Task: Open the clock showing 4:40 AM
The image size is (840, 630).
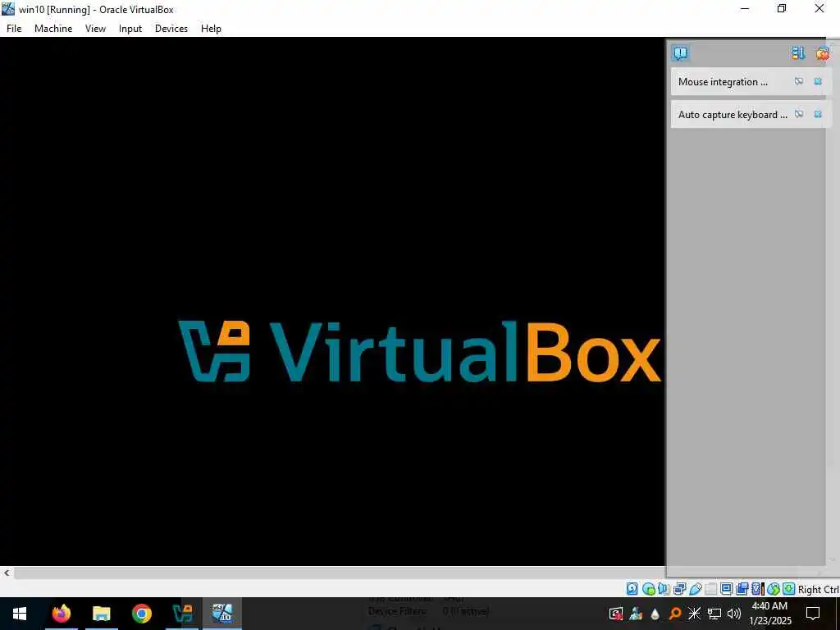Action: pos(769,614)
